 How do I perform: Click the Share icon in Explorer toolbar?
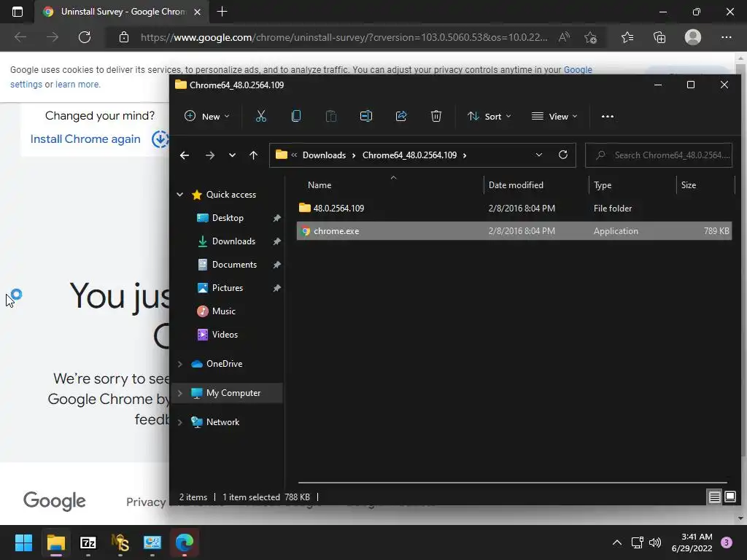[x=401, y=116]
